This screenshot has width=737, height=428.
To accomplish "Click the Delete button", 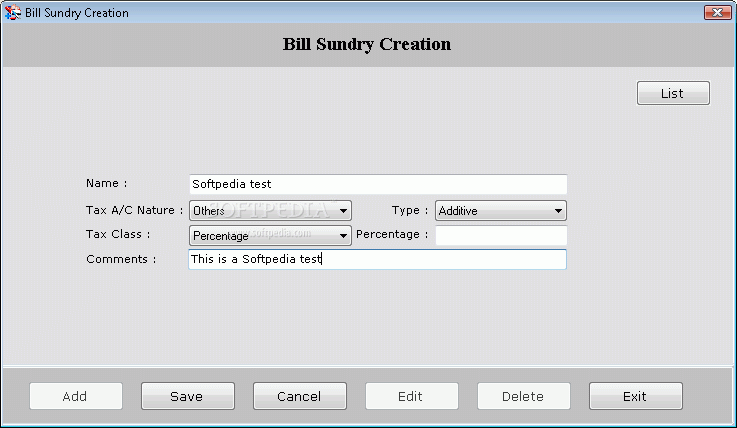I will tap(524, 396).
